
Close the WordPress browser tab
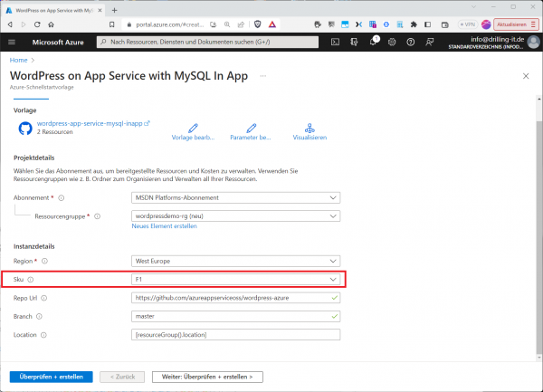coord(100,10)
